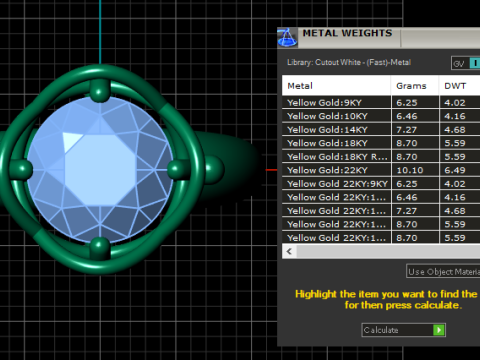Highlight the Yellow Gold:14KY row
The height and width of the screenshot is (360, 480).
pos(381,130)
